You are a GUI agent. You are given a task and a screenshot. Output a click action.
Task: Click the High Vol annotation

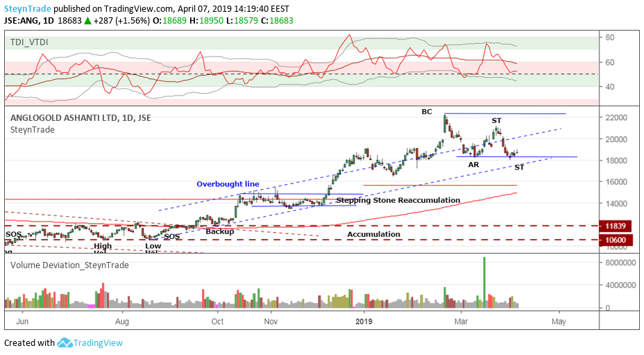(103, 247)
